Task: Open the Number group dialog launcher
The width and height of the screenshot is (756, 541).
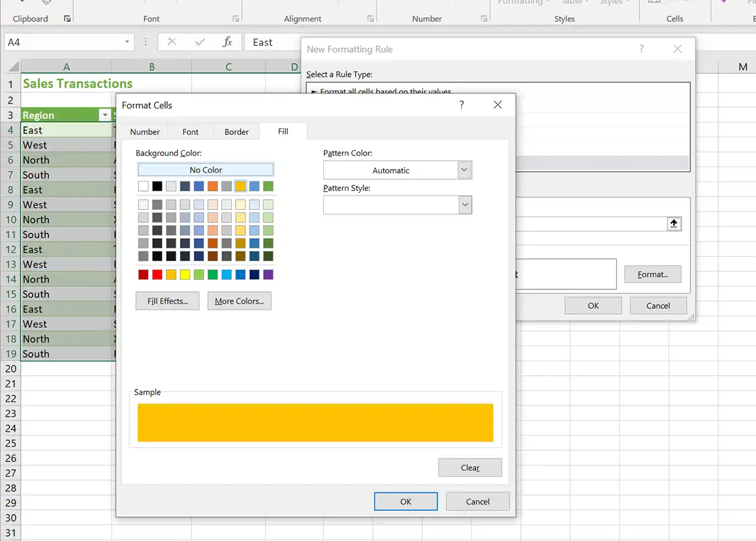Action: (x=484, y=19)
